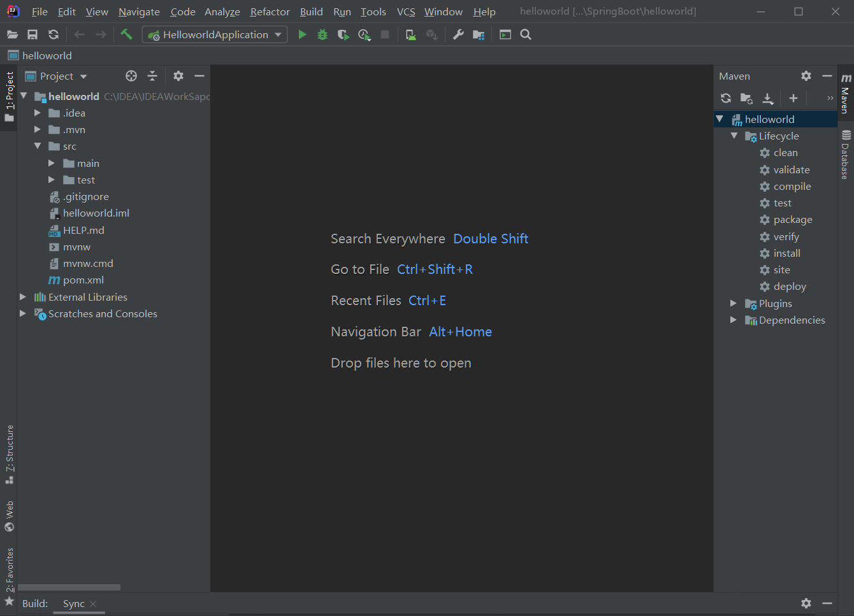Run with Coverage toolbar icon
The image size is (854, 616).
click(x=344, y=34)
